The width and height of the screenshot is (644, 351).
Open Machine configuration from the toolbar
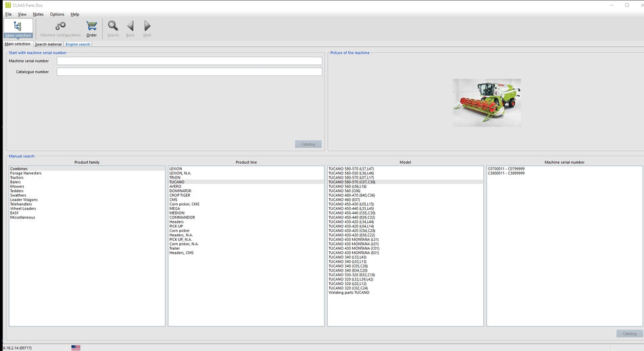tap(60, 28)
